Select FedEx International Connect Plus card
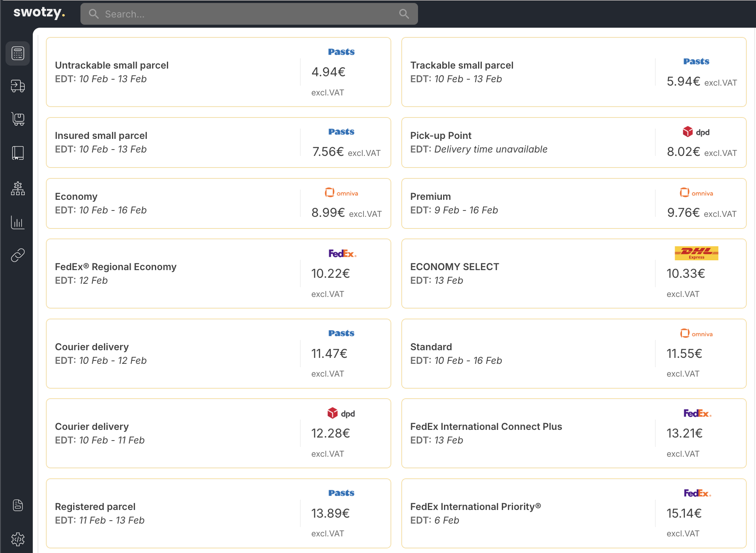Image resolution: width=756 pixels, height=553 pixels. pyautogui.click(x=574, y=433)
